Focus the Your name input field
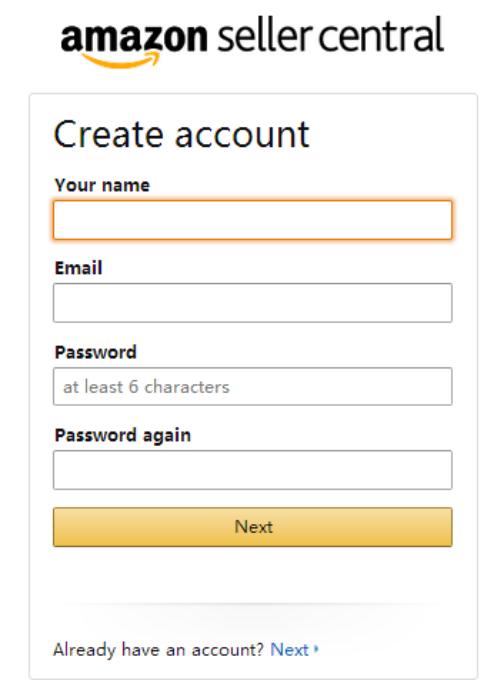 pos(252,220)
